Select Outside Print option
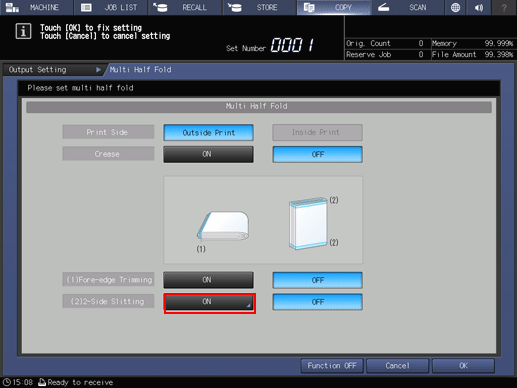517x388 pixels. 208,133
